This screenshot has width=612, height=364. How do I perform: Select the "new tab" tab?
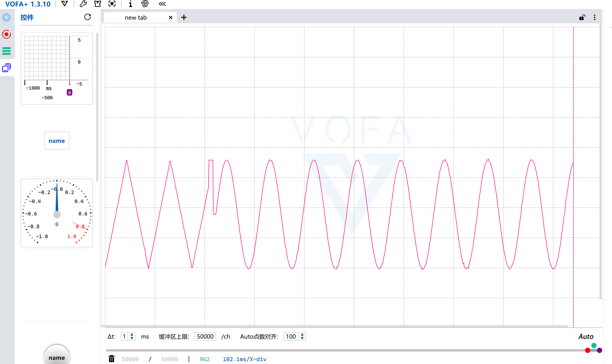(136, 18)
